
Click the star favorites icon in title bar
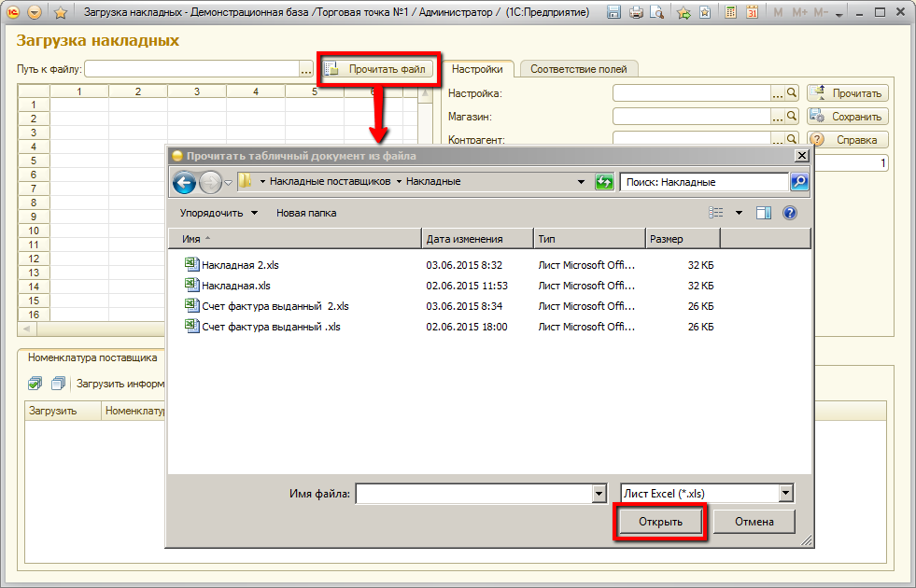click(60, 13)
